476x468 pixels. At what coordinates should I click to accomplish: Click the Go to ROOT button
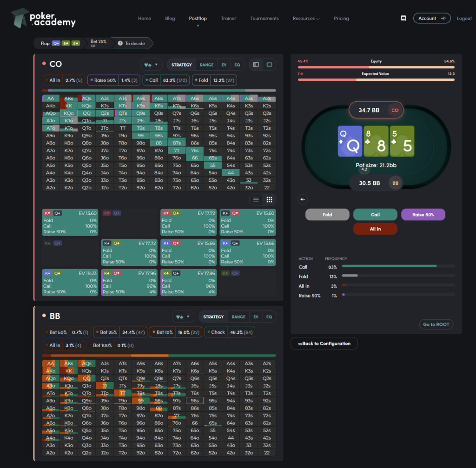(x=436, y=324)
